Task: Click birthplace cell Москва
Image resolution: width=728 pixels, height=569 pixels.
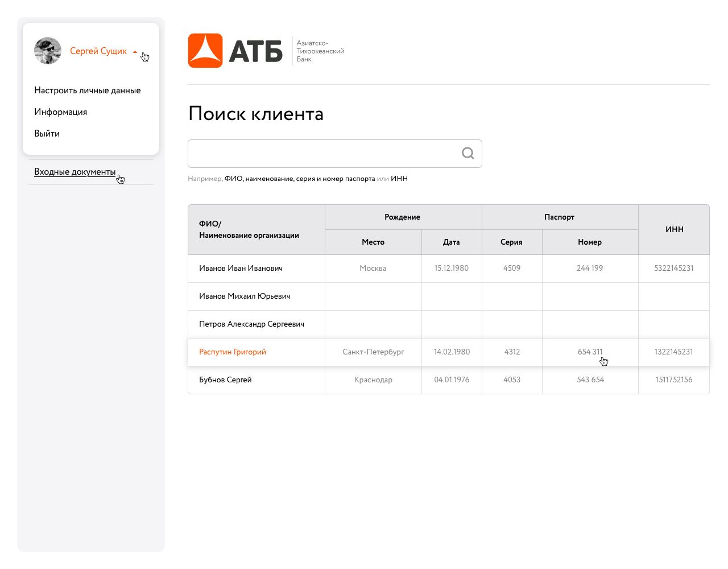Action: coord(373,268)
